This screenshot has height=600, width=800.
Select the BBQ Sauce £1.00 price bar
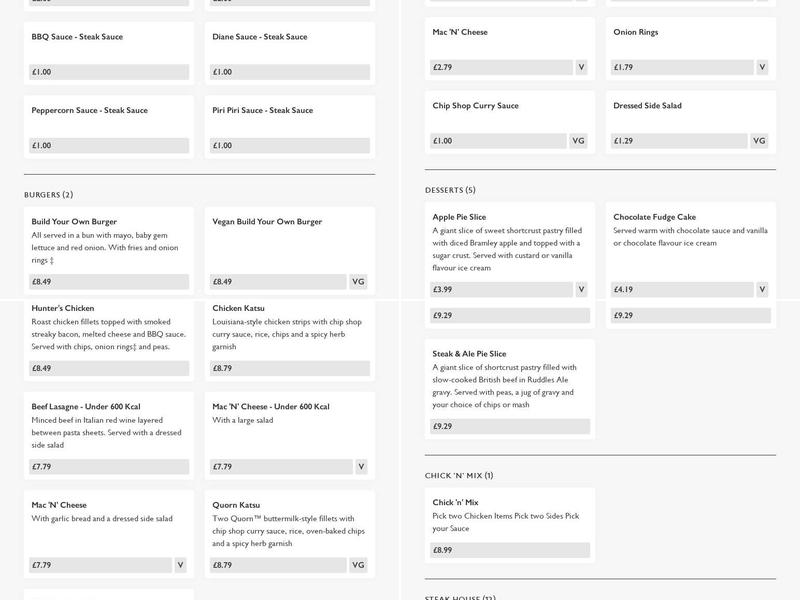point(109,72)
